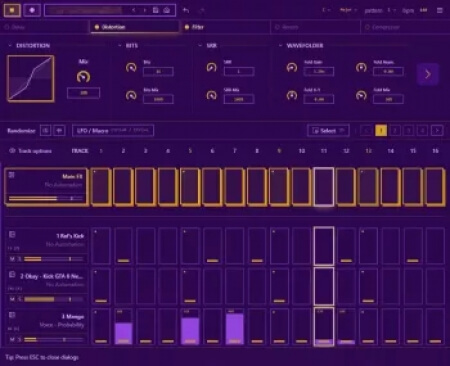450x366 pixels.
Task: Collapse the WAVEFOLDER section chevron
Action: pos(280,45)
